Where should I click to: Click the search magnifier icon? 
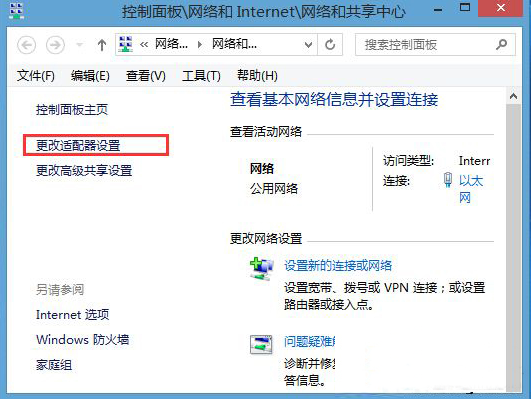coord(501,44)
